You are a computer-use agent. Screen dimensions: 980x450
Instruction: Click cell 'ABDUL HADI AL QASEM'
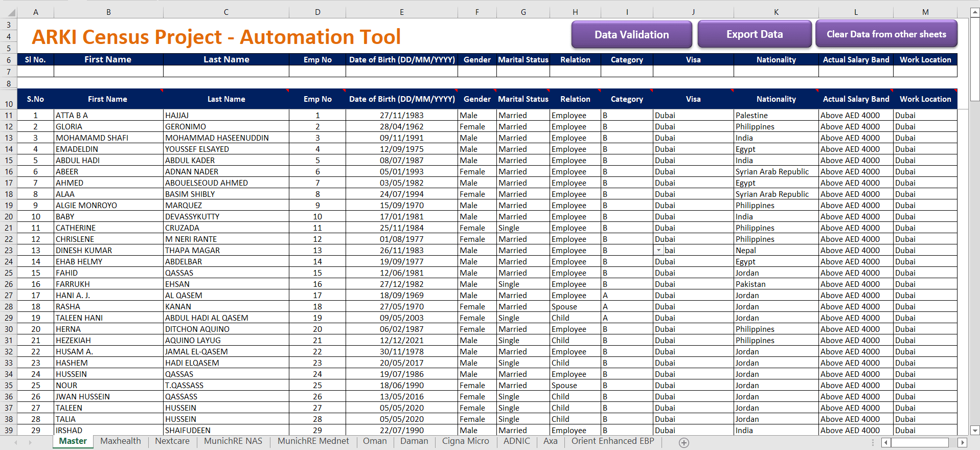click(x=226, y=318)
